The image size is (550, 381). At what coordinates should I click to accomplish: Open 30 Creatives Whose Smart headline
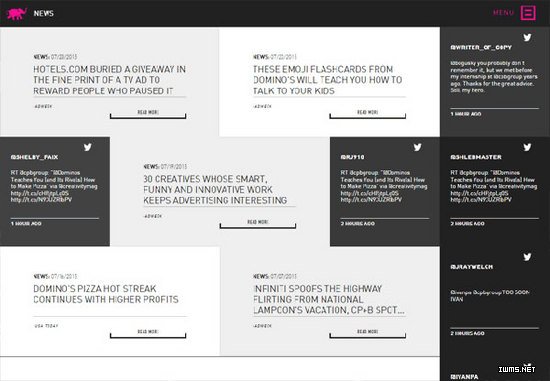tap(215, 189)
